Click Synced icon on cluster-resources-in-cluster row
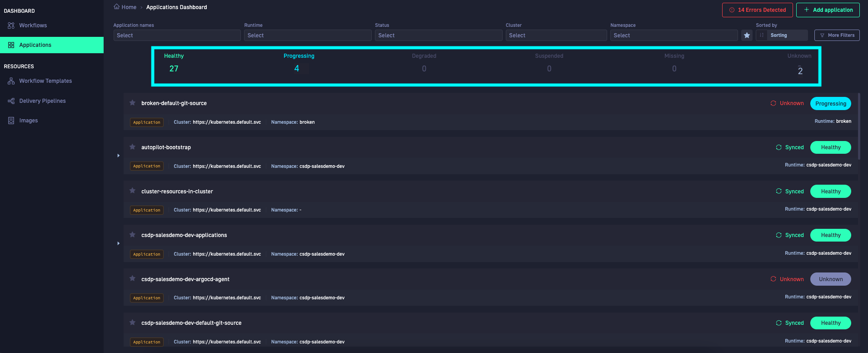This screenshot has width=868, height=353. [x=779, y=191]
